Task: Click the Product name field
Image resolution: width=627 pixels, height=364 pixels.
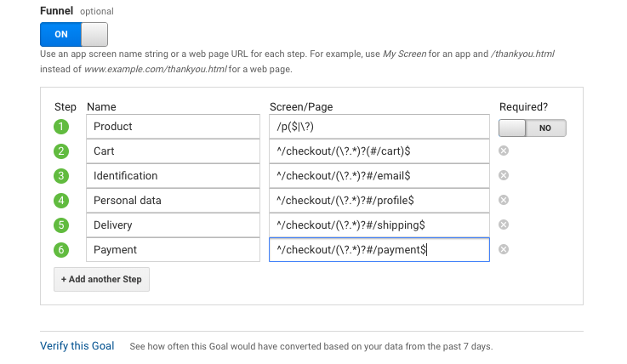Action: click(173, 127)
